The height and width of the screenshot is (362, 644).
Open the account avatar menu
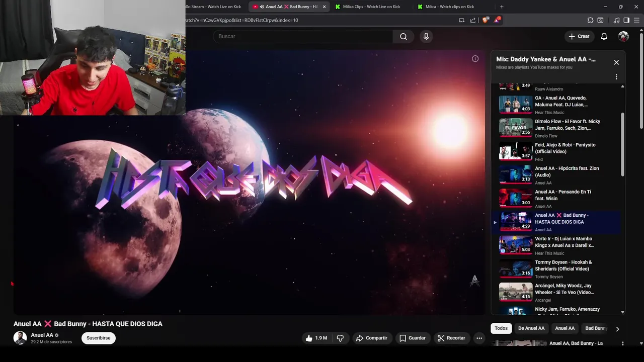tap(623, 36)
